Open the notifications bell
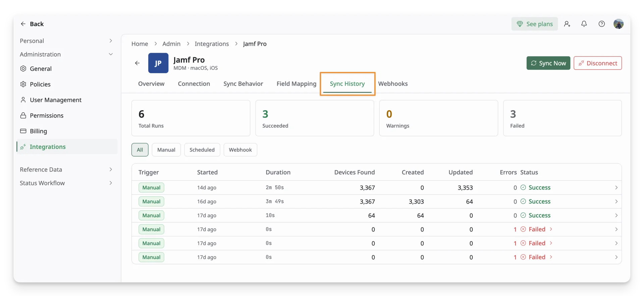The height and width of the screenshot is (296, 644). tap(584, 24)
